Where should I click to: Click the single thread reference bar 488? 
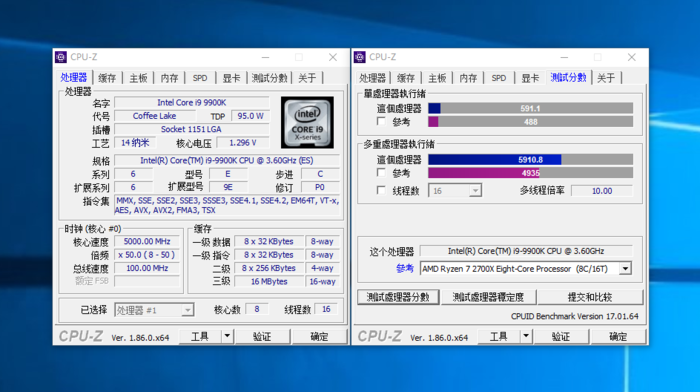coord(530,121)
